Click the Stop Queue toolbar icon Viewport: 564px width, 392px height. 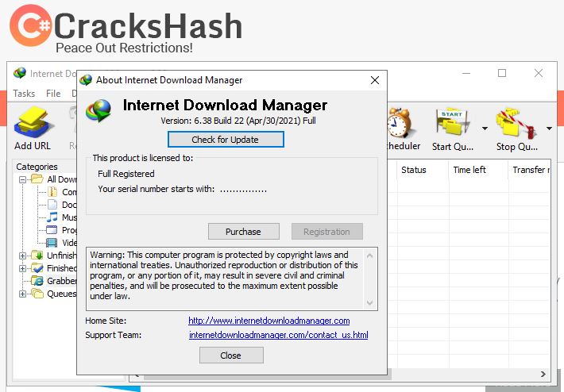click(516, 122)
